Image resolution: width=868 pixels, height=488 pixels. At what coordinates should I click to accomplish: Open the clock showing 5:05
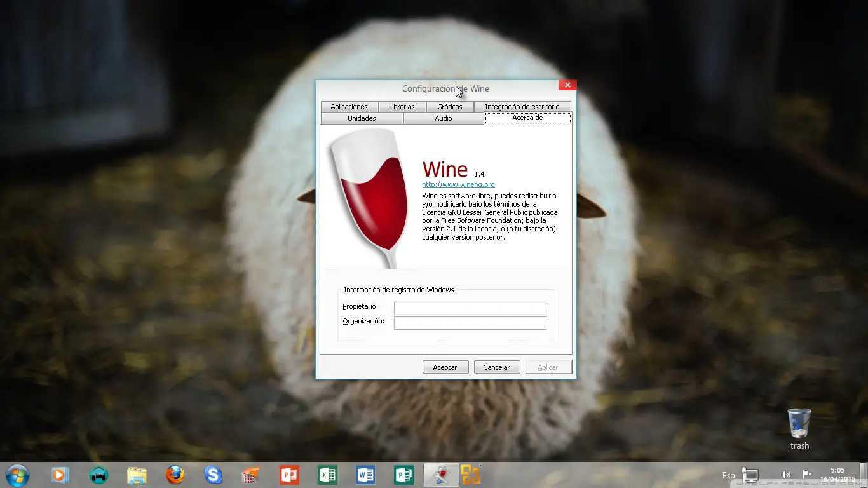[x=837, y=475]
